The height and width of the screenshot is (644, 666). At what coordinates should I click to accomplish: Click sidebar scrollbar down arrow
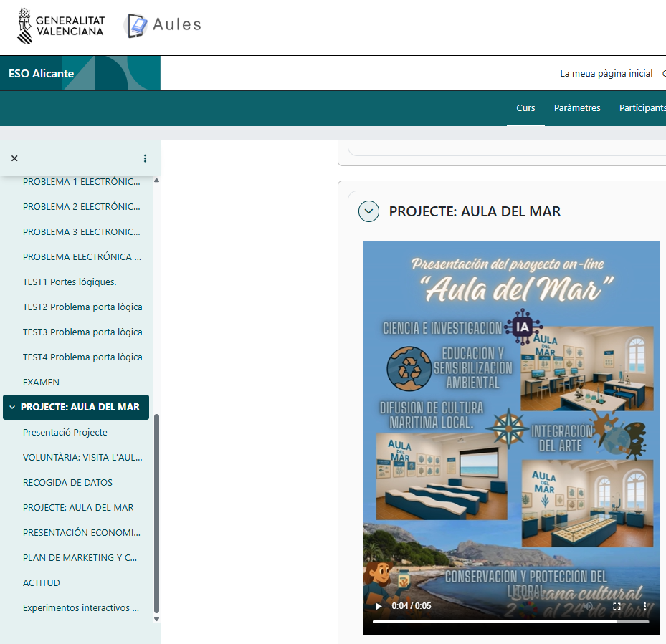pyautogui.click(x=156, y=620)
